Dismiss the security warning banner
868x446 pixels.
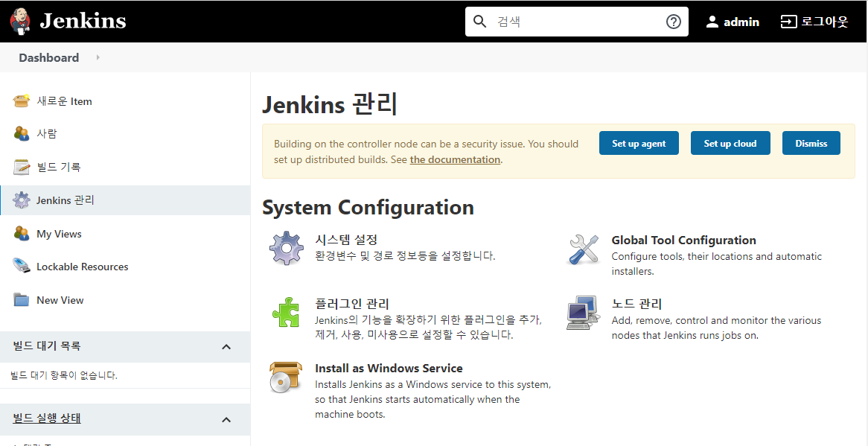point(811,143)
